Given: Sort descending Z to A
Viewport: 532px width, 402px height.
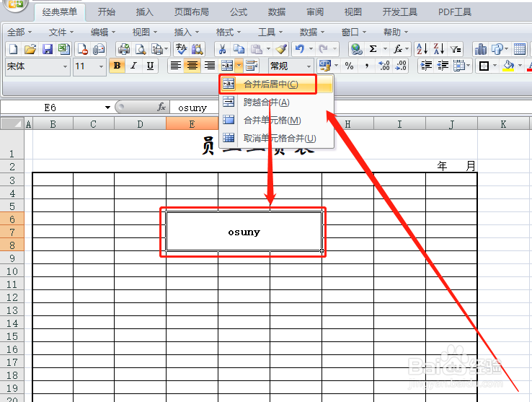Looking at the screenshot, I should [439, 49].
